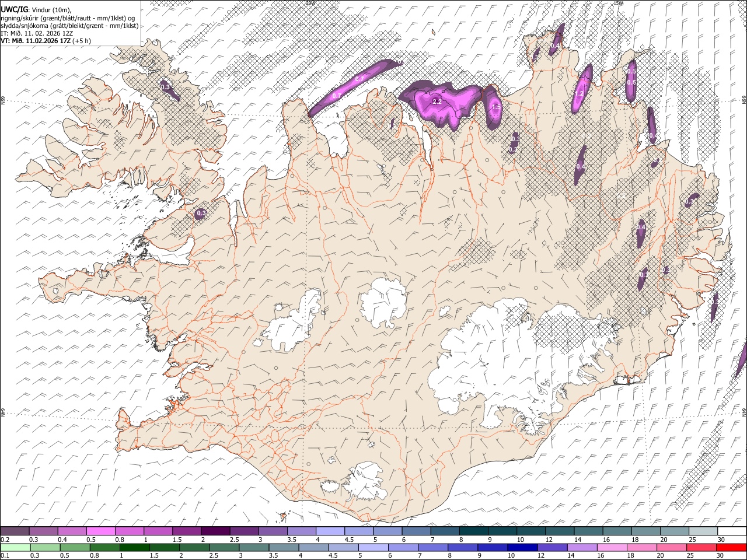The width and height of the screenshot is (747, 560).
Task: Pick the white last swatch in the upper legend
Action: (x=732, y=531)
